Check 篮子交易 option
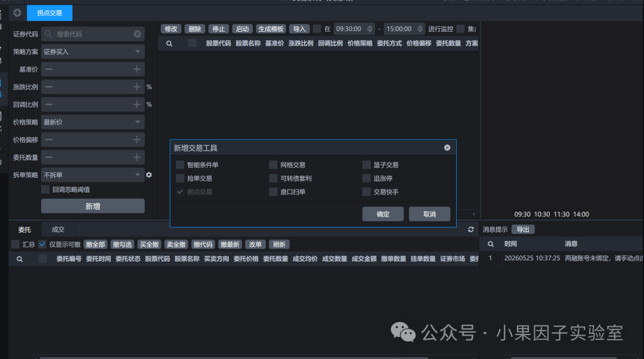Screen dimensions: 644x359 pos(366,165)
